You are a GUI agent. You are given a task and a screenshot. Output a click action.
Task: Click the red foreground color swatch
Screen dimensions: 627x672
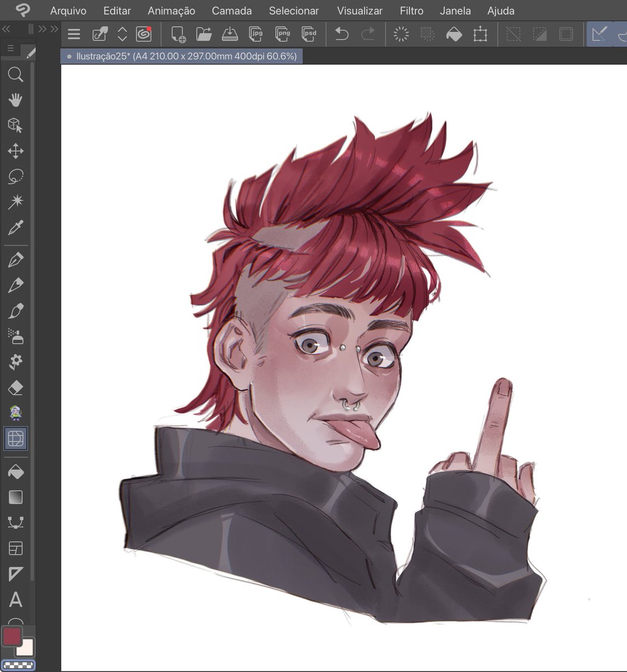click(12, 636)
